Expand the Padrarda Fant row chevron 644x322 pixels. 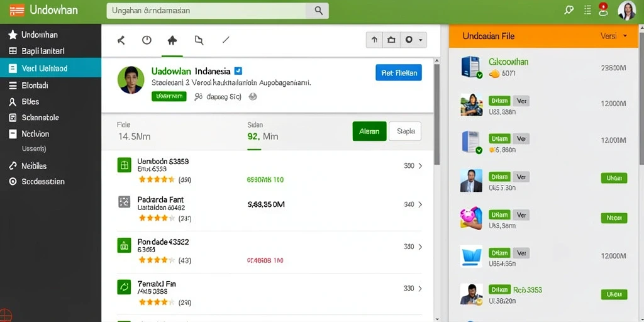[x=419, y=204]
